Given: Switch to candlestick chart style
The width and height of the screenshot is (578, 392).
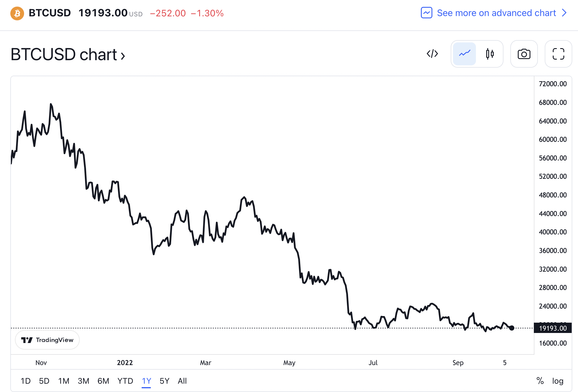Looking at the screenshot, I should click(490, 54).
